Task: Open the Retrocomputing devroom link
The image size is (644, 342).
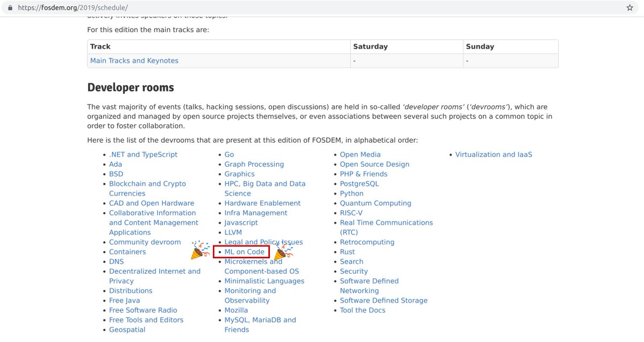Action: pyautogui.click(x=367, y=242)
